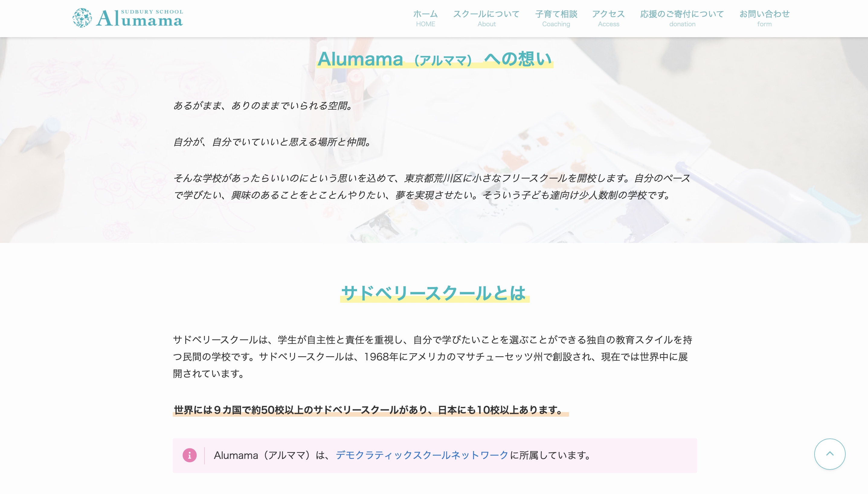This screenshot has width=868, height=494.
Task: Click the text に所属しています。 in notice
Action: [x=551, y=455]
